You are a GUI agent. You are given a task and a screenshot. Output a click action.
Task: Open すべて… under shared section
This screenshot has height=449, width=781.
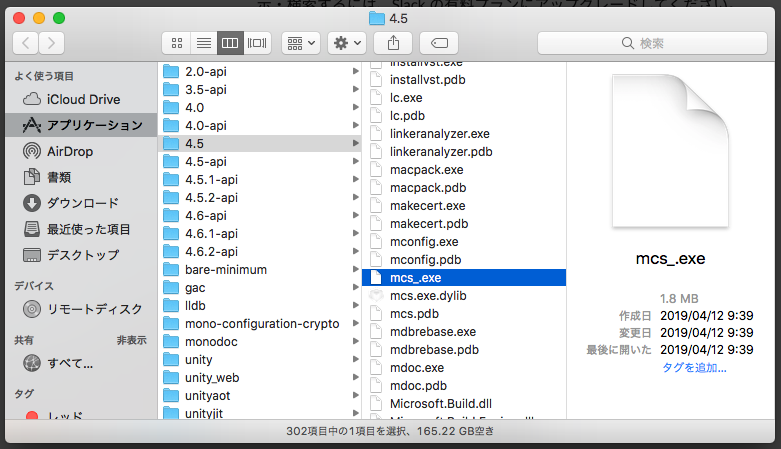81,363
